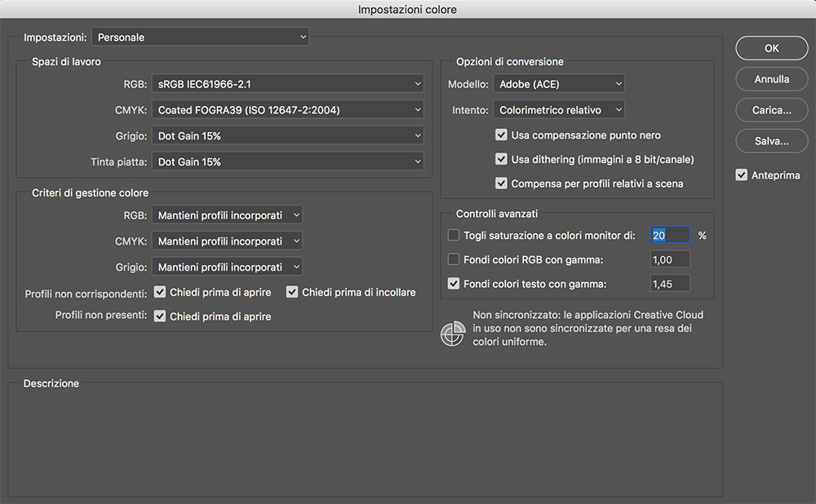Click the Carica... button
The height and width of the screenshot is (504, 816).
[771, 110]
